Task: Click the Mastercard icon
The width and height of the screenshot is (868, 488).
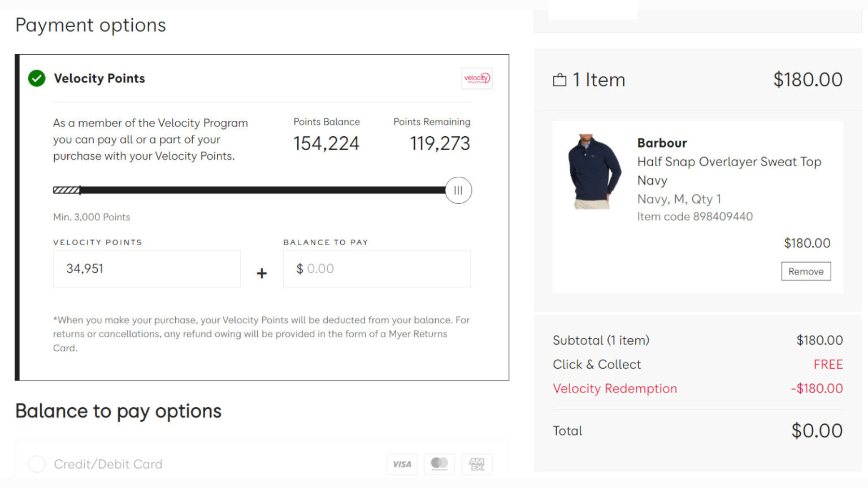Action: (439, 464)
